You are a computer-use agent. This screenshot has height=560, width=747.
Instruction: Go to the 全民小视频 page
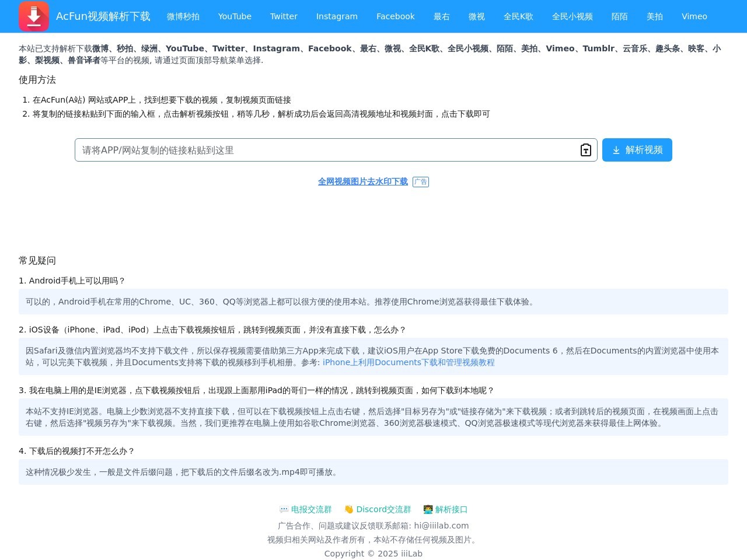[572, 16]
